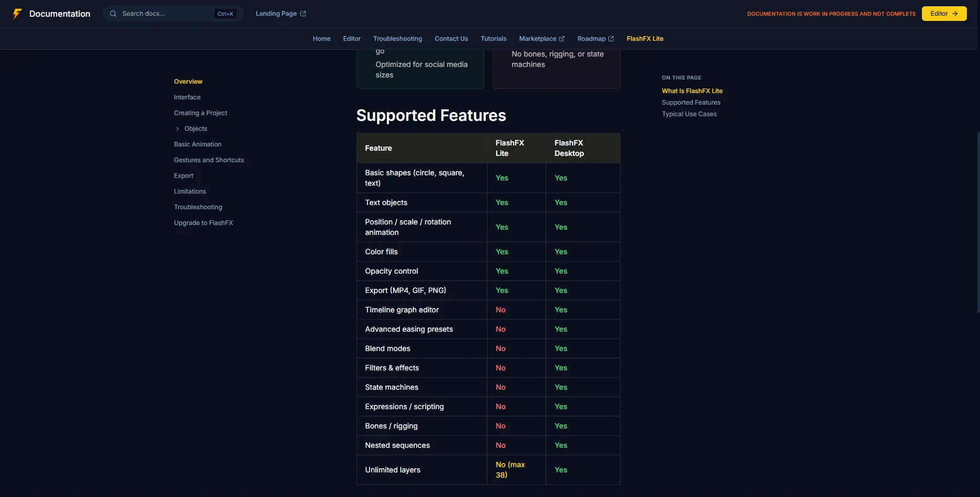Click the Landing Page external link icon

[303, 14]
